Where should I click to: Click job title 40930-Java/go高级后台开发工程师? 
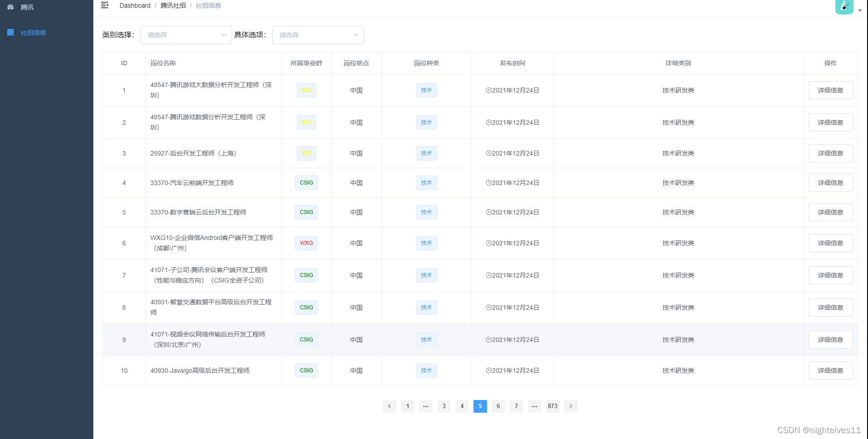pos(200,371)
